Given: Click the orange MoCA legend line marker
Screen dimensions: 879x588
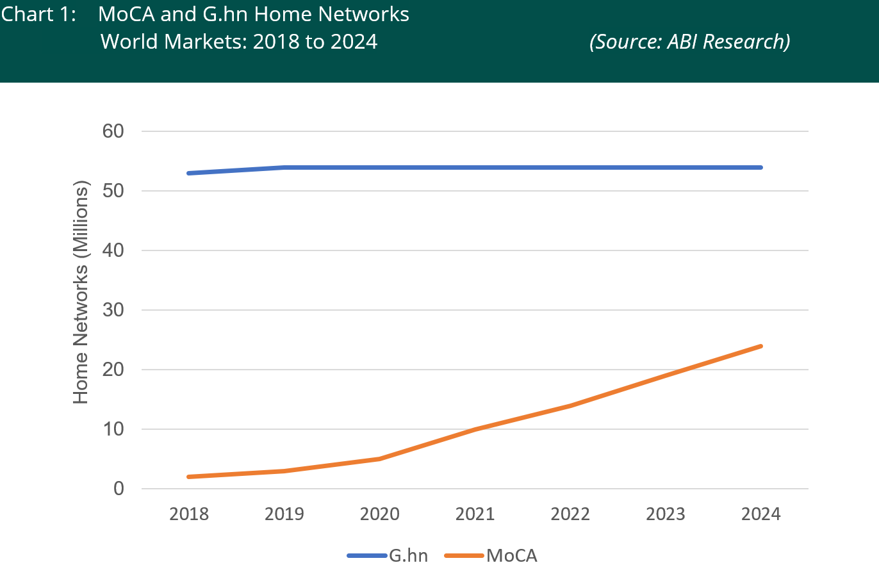Looking at the screenshot, I should click(464, 555).
